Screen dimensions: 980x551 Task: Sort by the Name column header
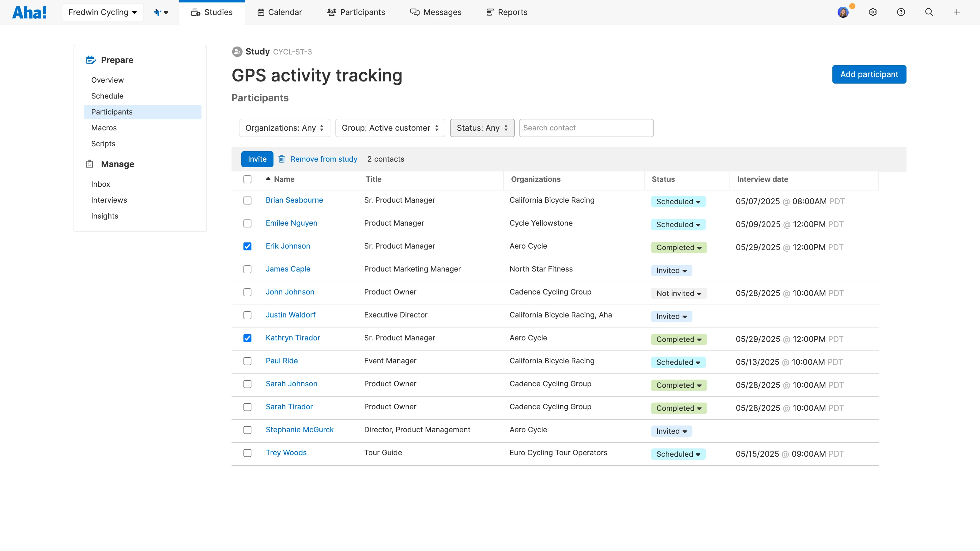tap(284, 179)
